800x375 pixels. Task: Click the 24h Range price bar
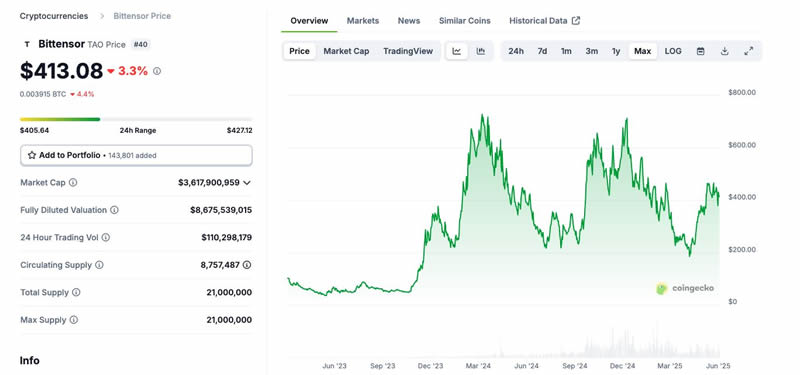(x=136, y=119)
